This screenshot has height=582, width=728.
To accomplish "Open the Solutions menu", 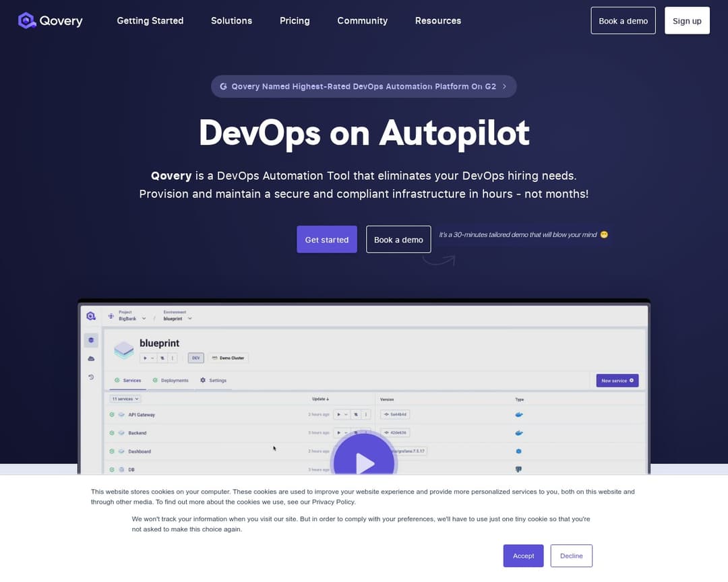I will point(231,21).
